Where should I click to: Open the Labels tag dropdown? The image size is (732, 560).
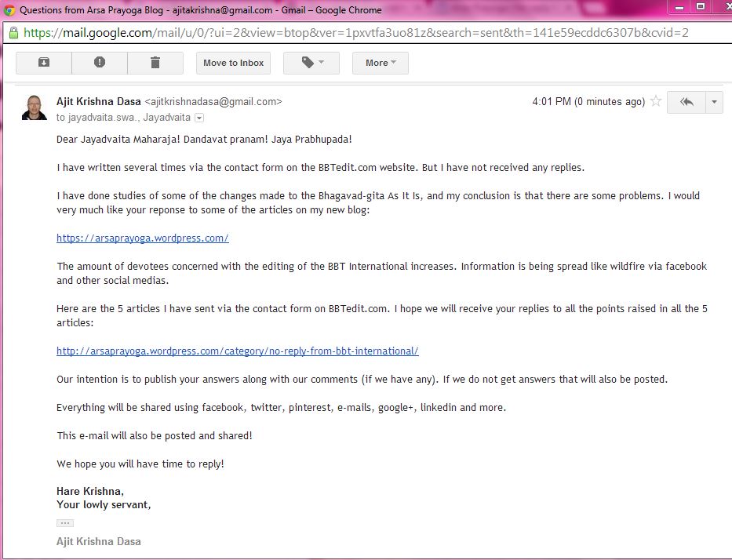tap(311, 63)
